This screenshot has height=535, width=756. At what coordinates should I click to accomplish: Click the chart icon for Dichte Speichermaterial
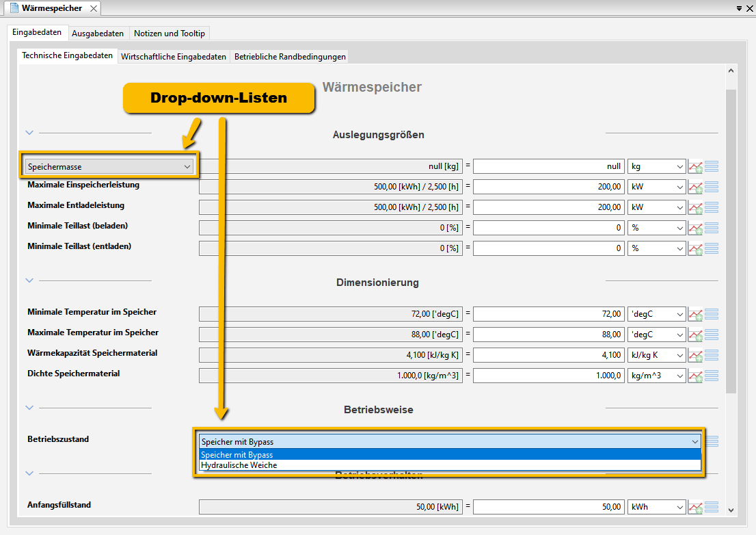[695, 376]
